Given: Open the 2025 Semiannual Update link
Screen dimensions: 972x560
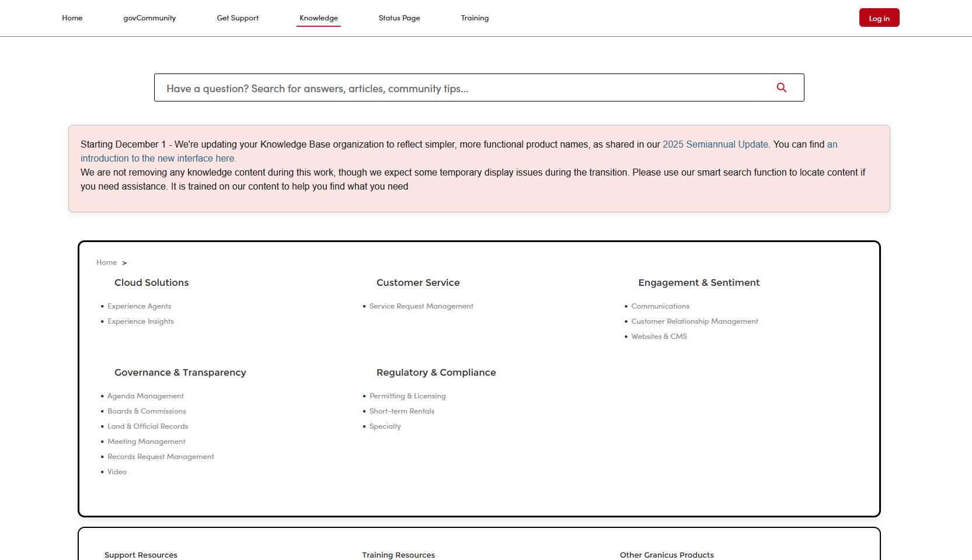Looking at the screenshot, I should tap(715, 144).
